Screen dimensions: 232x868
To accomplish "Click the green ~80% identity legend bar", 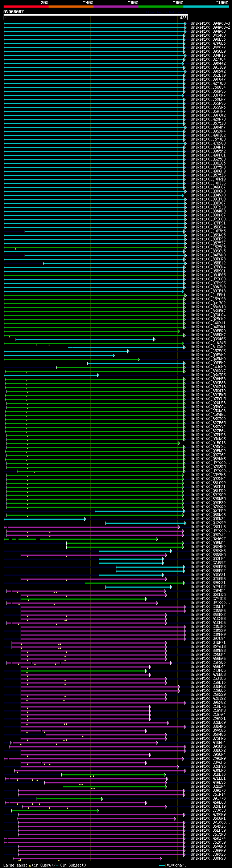I will 161,7.
